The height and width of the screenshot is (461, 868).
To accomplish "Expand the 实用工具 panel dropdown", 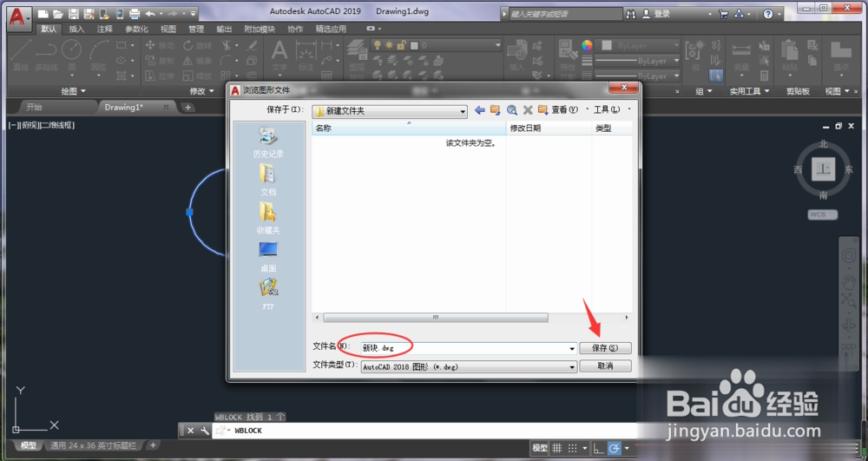I will 749,91.
